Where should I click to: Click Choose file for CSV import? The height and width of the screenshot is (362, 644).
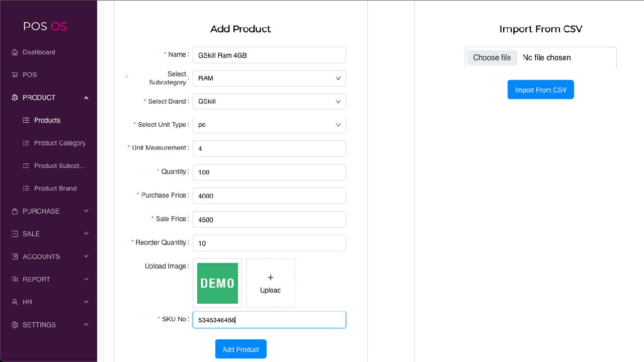[492, 58]
